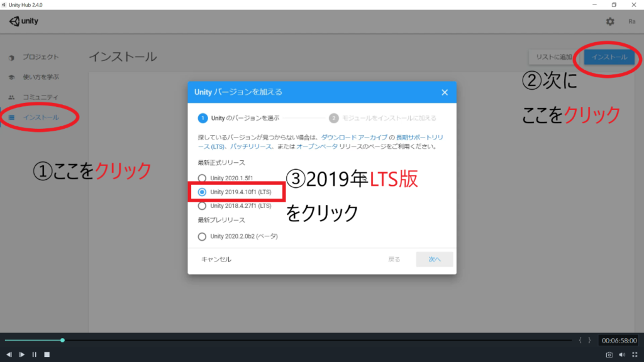The width and height of the screenshot is (644, 362).
Task: Pause the video playback
Action: coord(35,354)
